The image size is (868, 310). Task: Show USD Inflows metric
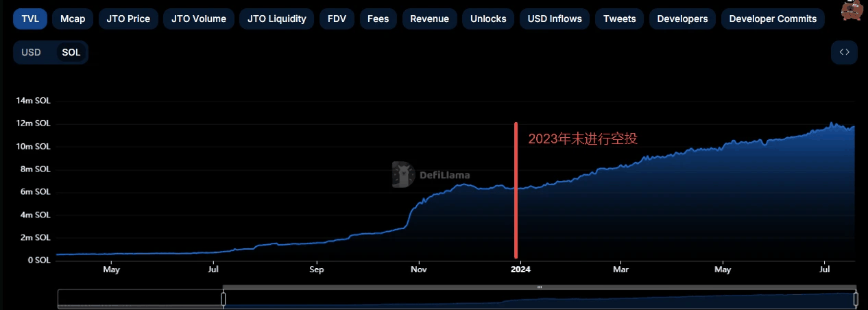554,19
